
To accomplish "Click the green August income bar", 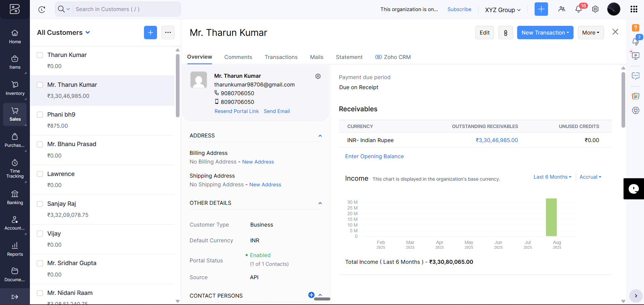I will coord(551,217).
